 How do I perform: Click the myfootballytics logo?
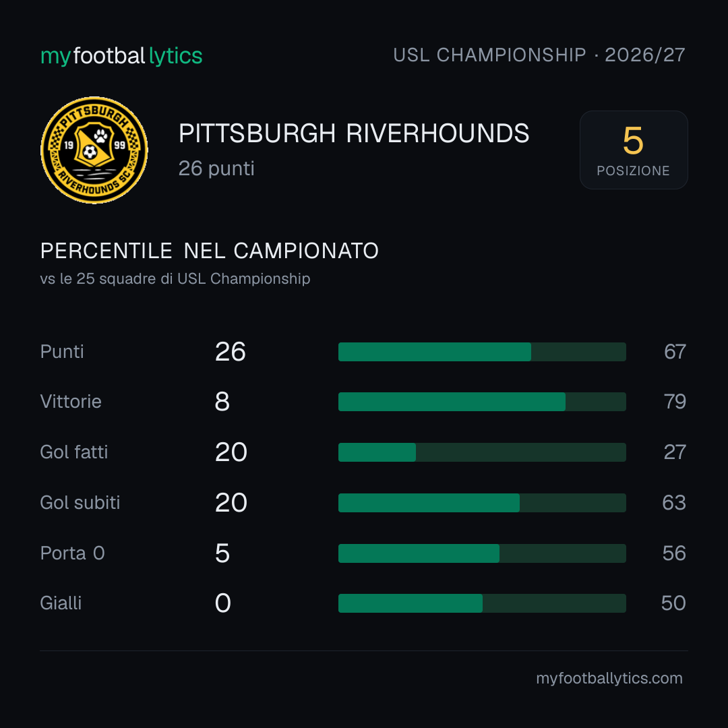point(121,56)
